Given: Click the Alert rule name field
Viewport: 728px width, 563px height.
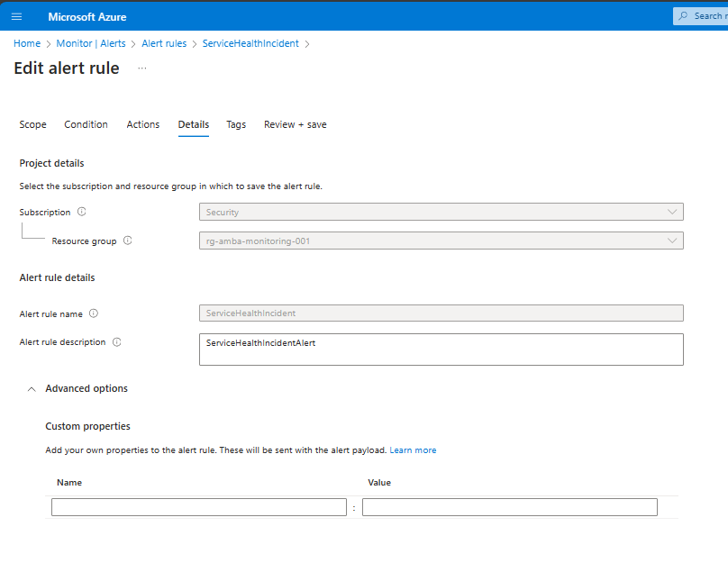Looking at the screenshot, I should [441, 313].
